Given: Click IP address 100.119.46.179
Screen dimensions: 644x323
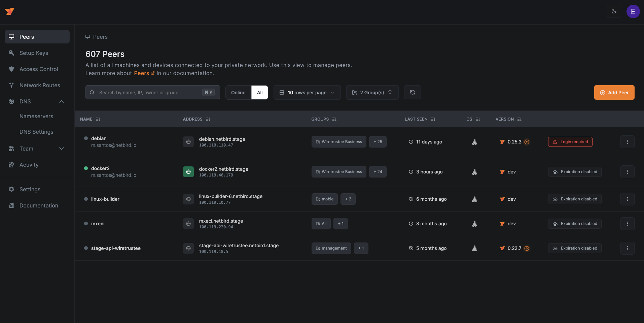Looking at the screenshot, I should pos(216,175).
